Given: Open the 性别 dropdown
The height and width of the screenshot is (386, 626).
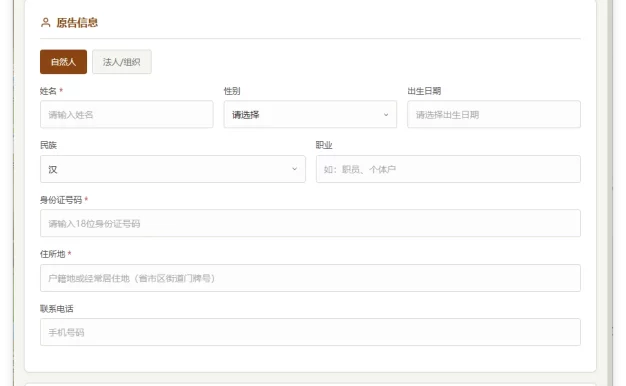Looking at the screenshot, I should pyautogui.click(x=310, y=115).
